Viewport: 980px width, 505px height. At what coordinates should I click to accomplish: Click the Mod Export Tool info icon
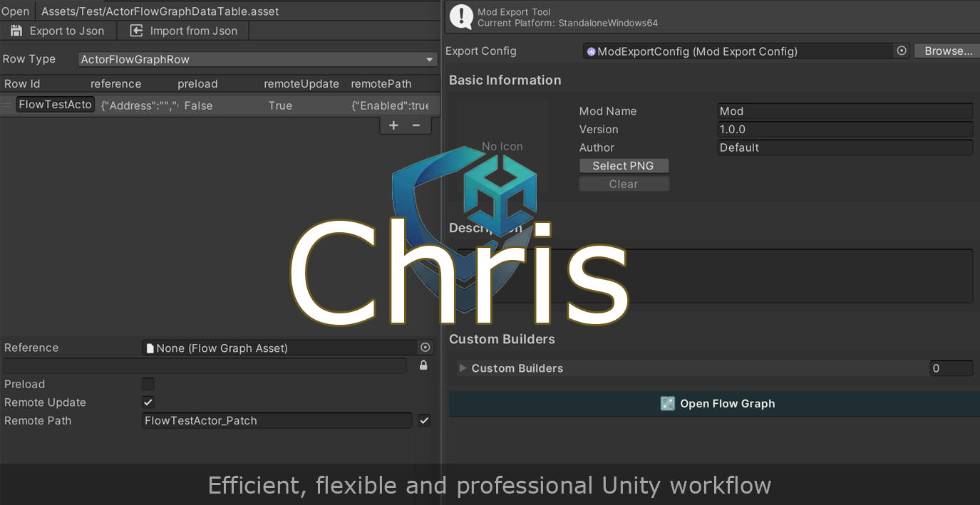[461, 16]
